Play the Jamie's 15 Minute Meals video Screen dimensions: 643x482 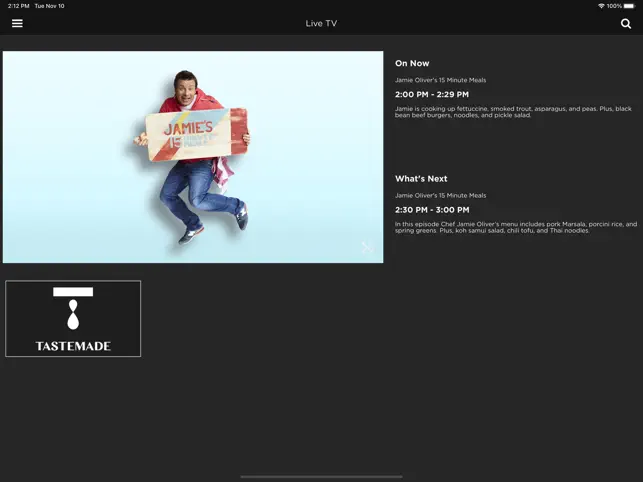pos(193,157)
